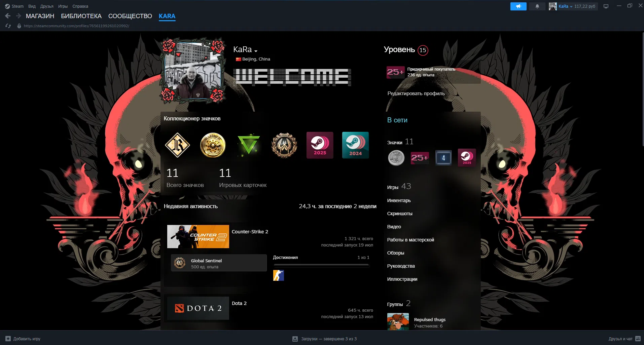644x345 pixels.
Task: Open the Справка menu
Action: [80, 6]
